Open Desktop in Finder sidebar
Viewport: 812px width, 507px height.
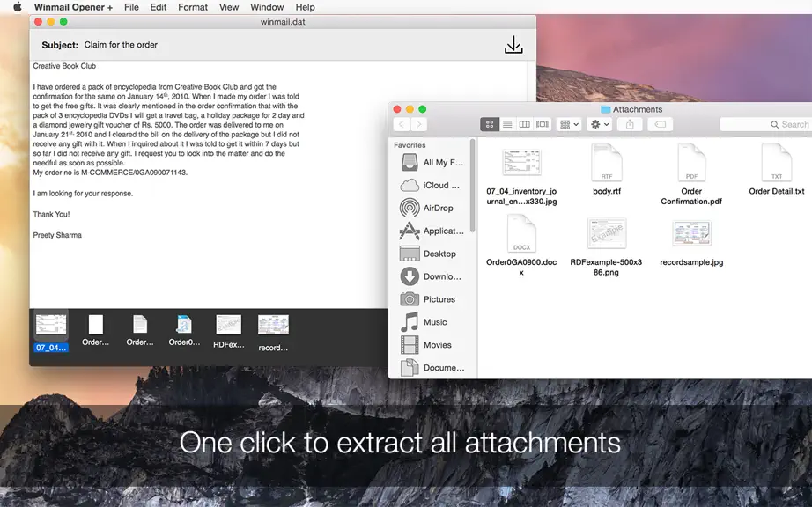point(428,253)
